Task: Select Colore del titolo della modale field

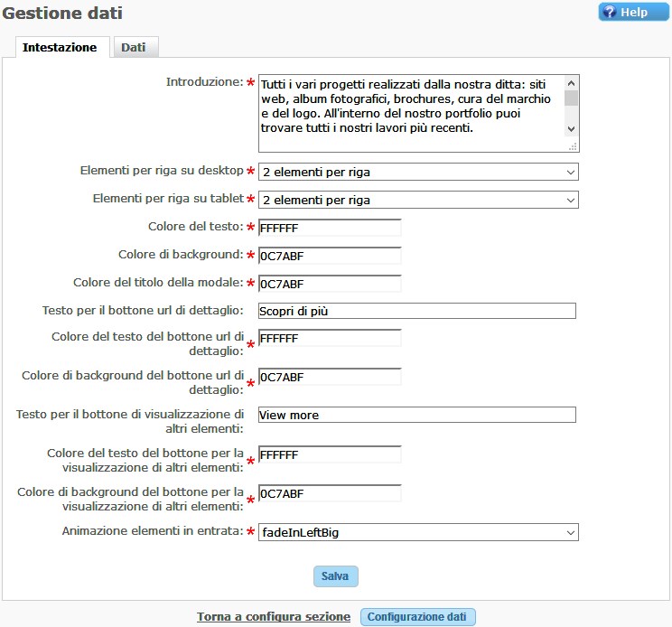Action: (x=330, y=284)
